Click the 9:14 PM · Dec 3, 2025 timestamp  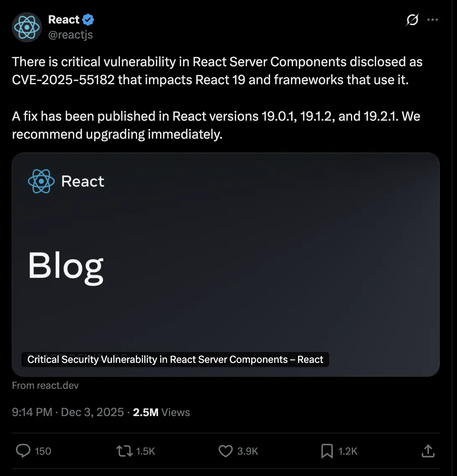[x=68, y=412]
